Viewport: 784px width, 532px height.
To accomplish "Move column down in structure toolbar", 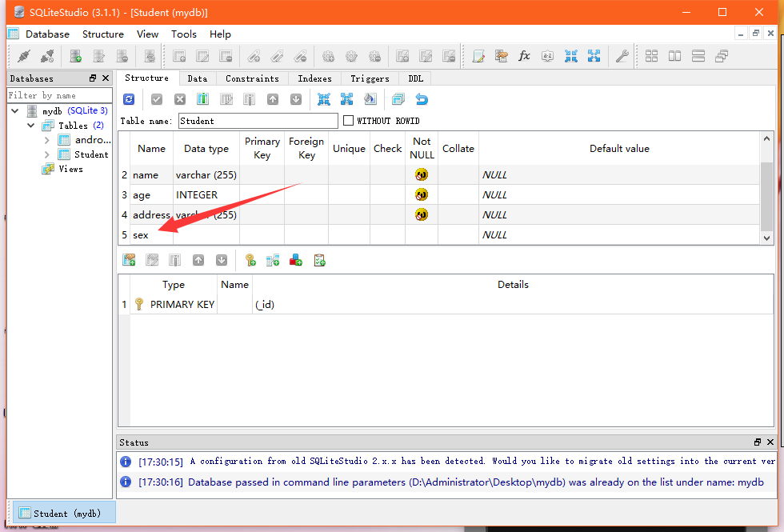I will [x=296, y=99].
